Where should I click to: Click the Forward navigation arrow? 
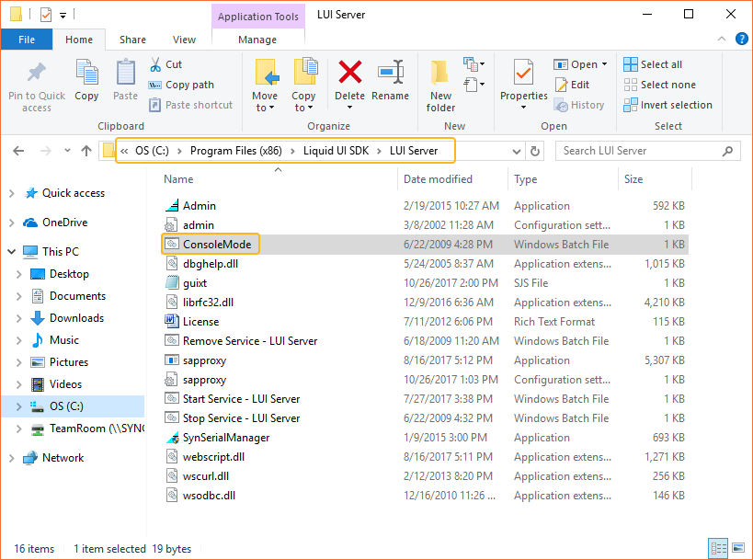tap(46, 152)
